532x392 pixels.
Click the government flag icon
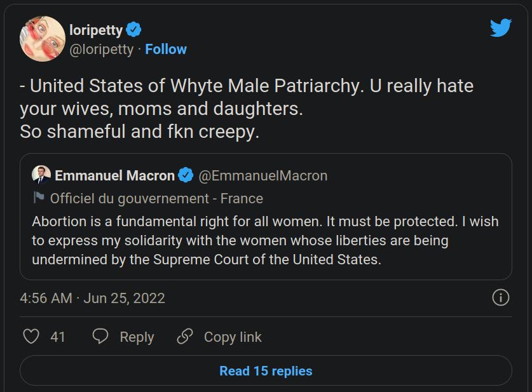click(39, 198)
